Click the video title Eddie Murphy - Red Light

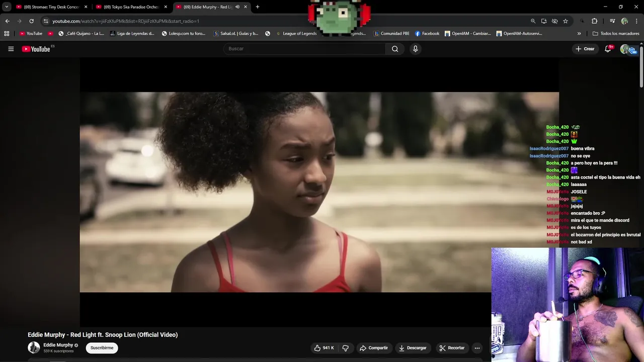point(103,335)
